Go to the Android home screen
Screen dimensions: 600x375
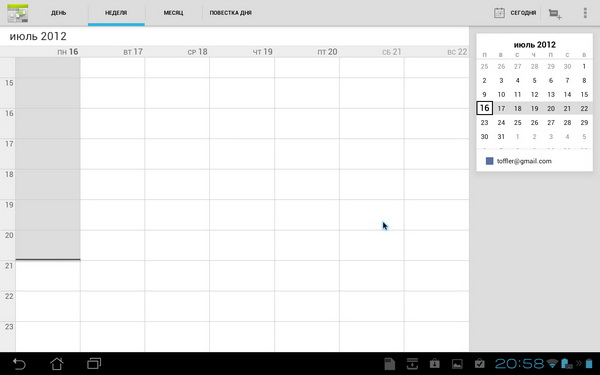pyautogui.click(x=57, y=364)
